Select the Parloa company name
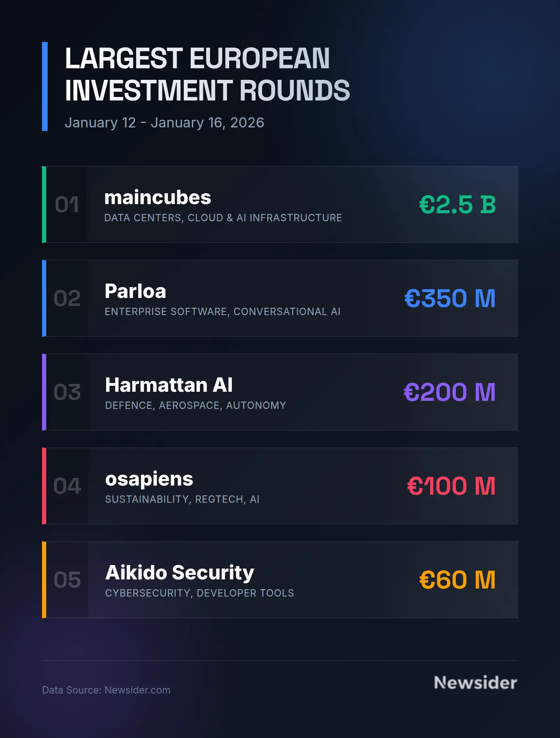Screen dimensions: 560x738 135,291
